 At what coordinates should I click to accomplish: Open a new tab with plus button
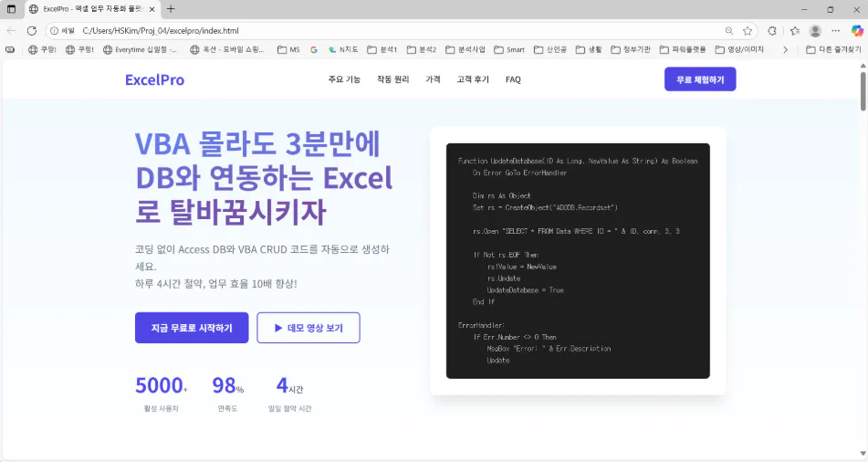171,9
